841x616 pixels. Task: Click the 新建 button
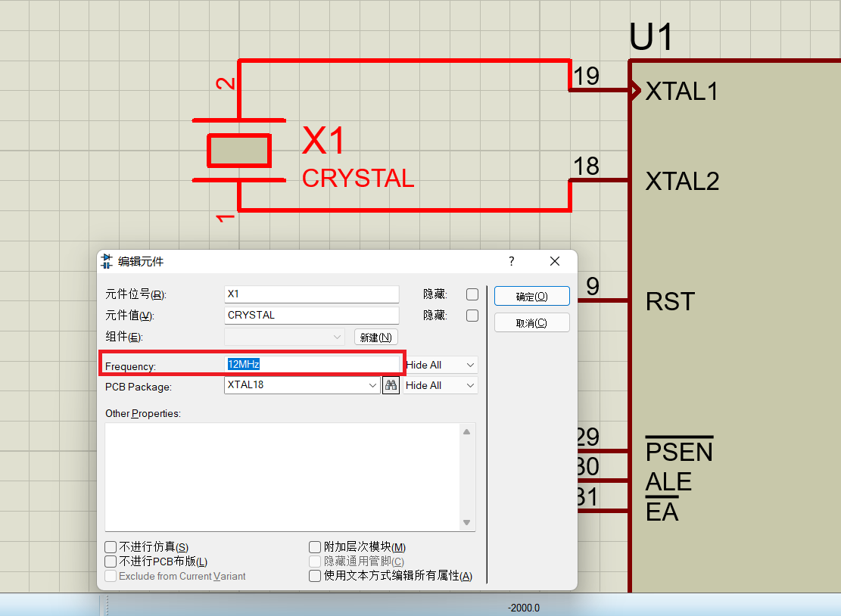[376, 338]
